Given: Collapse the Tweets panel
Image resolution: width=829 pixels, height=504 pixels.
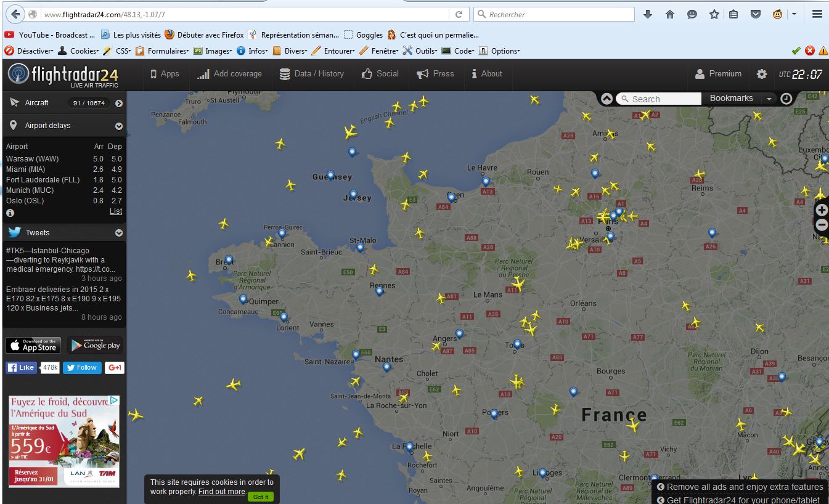Looking at the screenshot, I should [119, 233].
